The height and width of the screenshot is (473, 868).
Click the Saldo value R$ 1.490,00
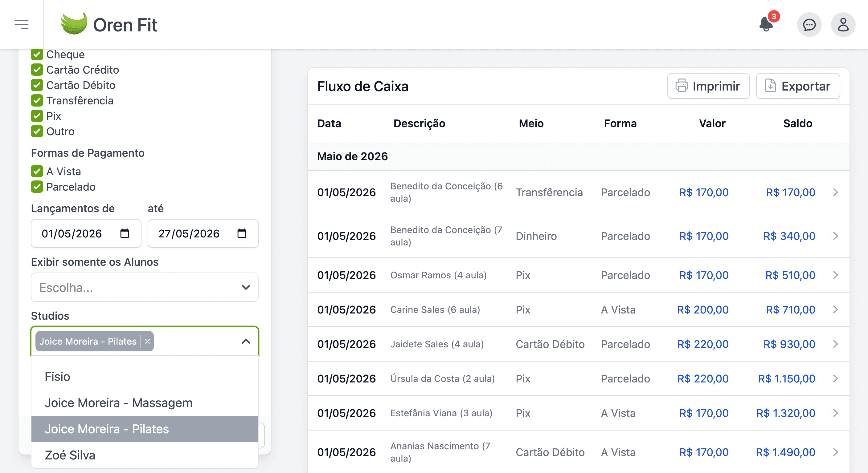[x=785, y=452]
